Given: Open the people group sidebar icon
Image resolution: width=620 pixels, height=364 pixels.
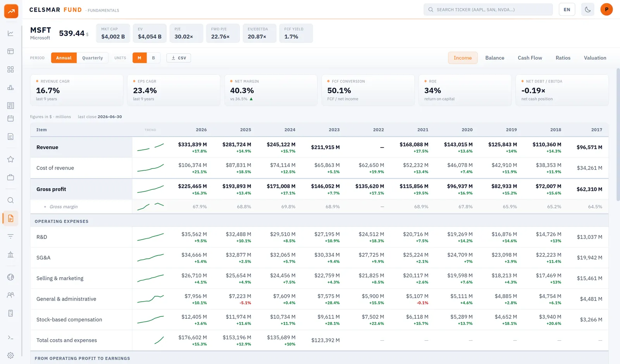Looking at the screenshot, I should click(10, 295).
